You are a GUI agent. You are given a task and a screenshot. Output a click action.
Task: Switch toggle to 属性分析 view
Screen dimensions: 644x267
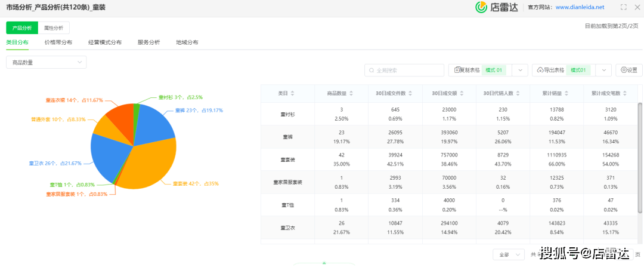point(54,27)
